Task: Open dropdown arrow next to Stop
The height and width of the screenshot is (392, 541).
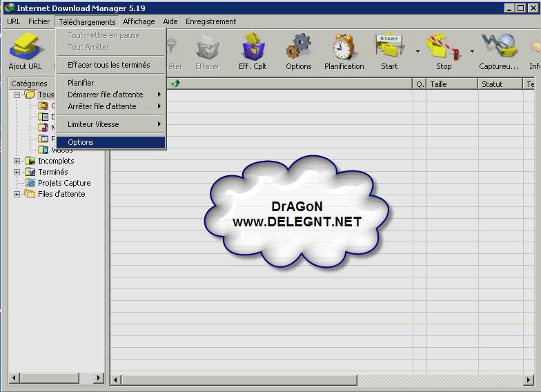Action: coord(472,51)
